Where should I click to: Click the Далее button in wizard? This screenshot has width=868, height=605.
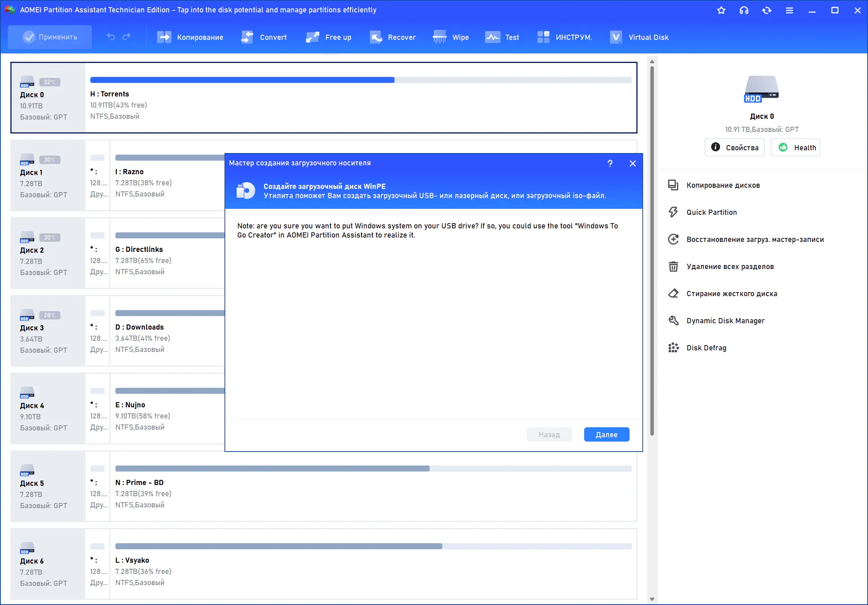[606, 434]
